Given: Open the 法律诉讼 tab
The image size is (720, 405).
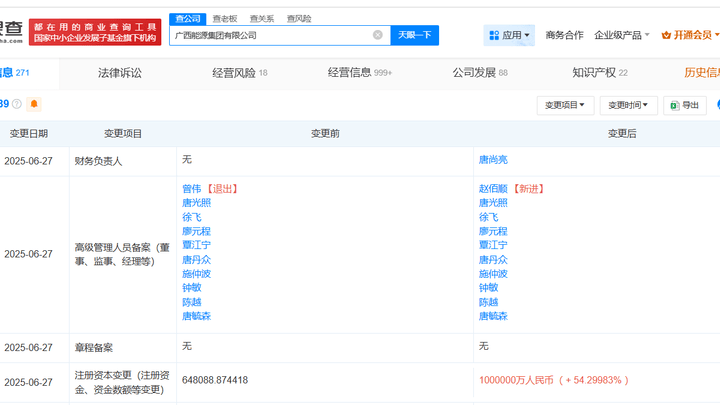Looking at the screenshot, I should [x=120, y=73].
